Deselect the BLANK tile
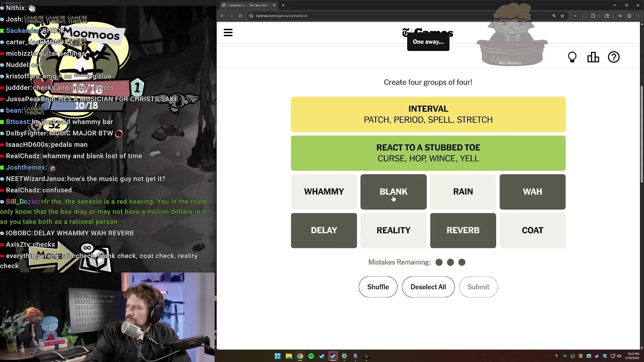This screenshot has height=362, width=644. point(393,192)
